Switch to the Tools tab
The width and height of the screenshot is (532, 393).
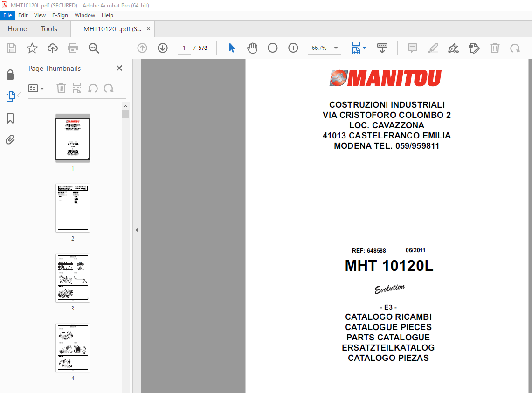coord(49,29)
